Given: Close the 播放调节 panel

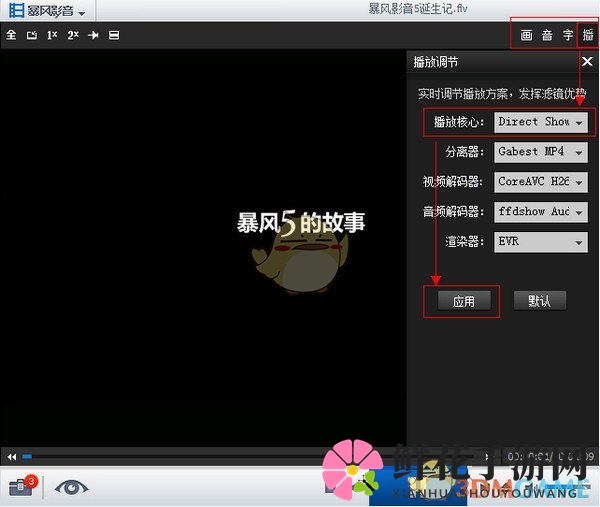Looking at the screenshot, I should click(587, 61).
